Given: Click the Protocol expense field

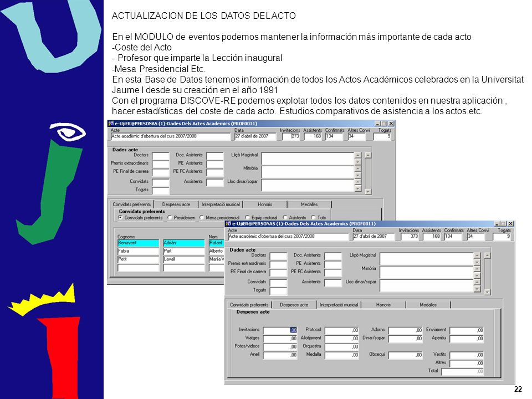Looking at the screenshot, I should pos(342,330).
